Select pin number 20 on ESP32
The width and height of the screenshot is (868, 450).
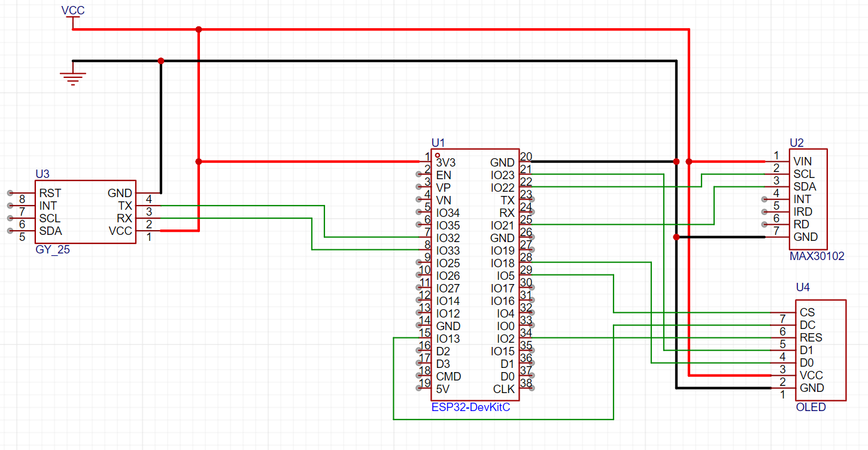click(526, 156)
